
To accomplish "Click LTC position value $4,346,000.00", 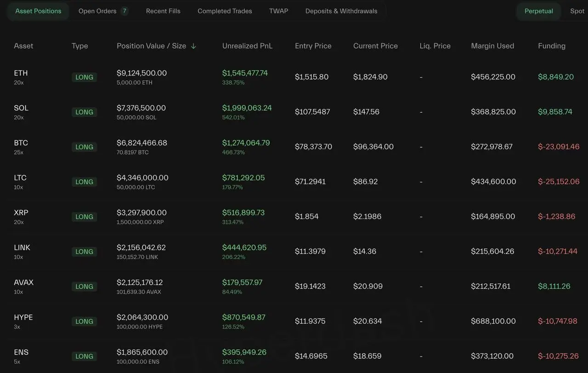I will point(142,178).
